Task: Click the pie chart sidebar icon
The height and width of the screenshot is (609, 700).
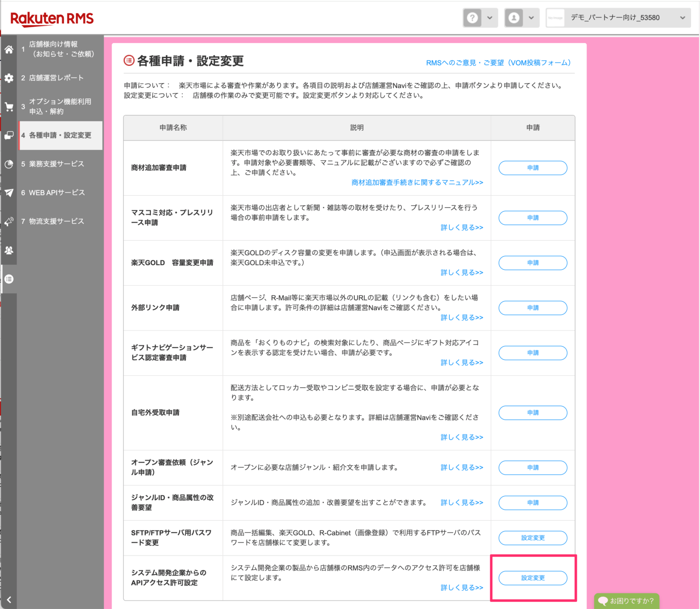Action: (9, 164)
